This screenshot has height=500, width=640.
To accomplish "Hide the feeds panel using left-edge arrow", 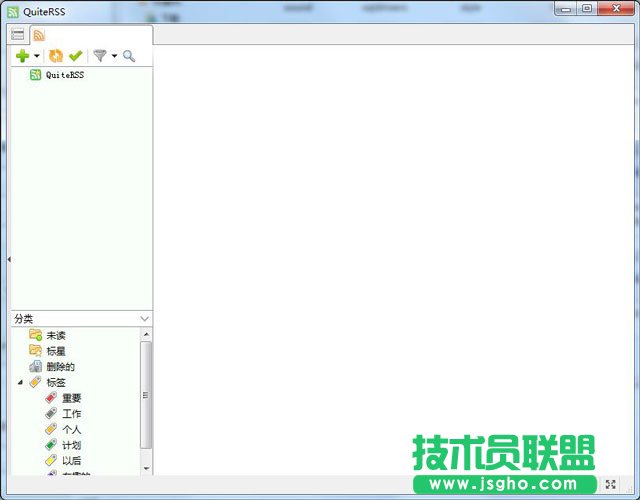I will pyautogui.click(x=9, y=259).
